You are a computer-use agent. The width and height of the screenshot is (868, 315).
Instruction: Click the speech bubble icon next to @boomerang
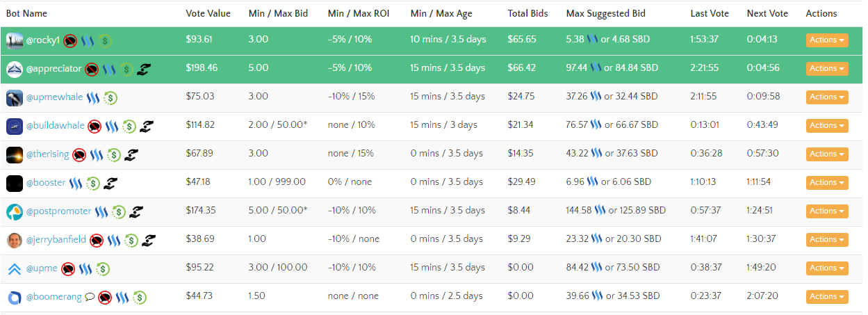(x=90, y=298)
